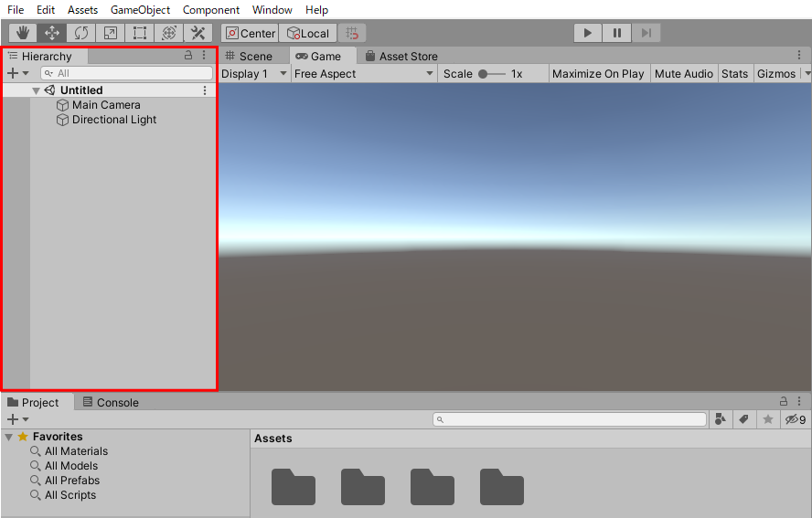
Task: Select the combined Transform tool
Action: pos(169,33)
